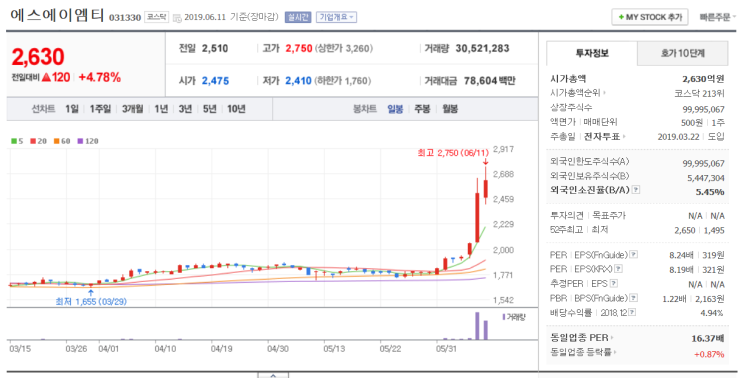Open the 전자투표 link

[x=605, y=136]
